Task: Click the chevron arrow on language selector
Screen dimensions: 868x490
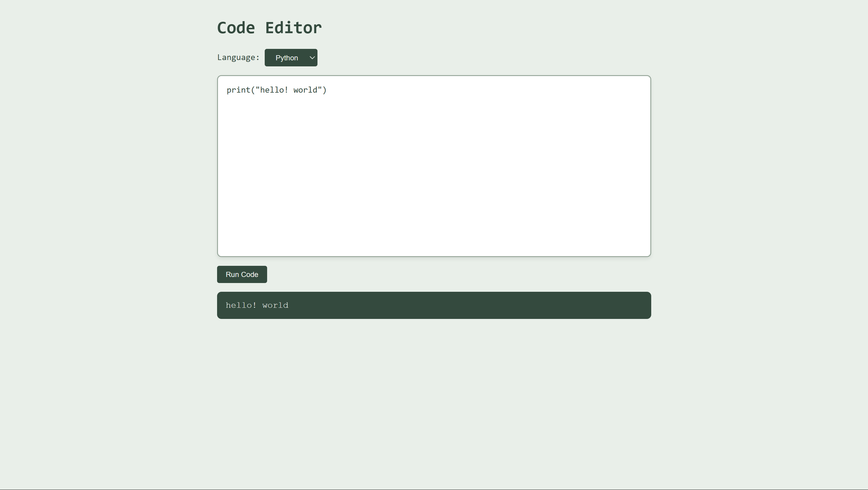Action: (312, 58)
